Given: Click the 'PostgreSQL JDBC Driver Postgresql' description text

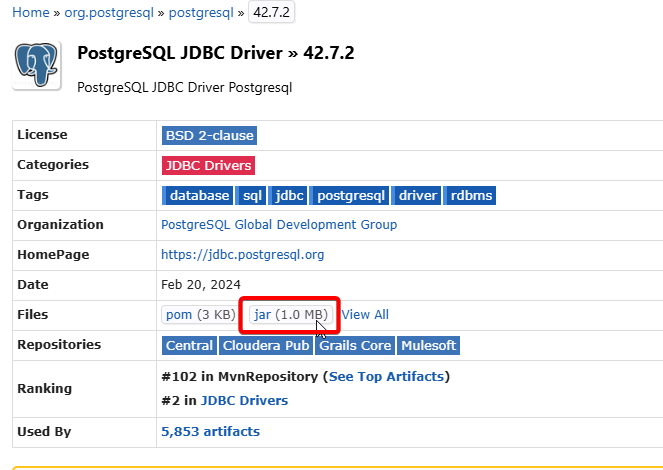Looking at the screenshot, I should pyautogui.click(x=184, y=87).
